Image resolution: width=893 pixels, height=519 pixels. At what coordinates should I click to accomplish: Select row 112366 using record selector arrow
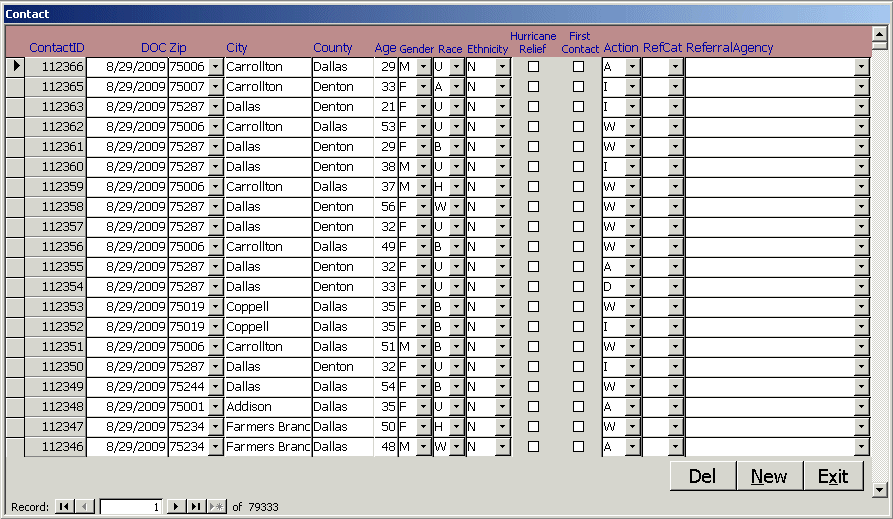tap(15, 67)
